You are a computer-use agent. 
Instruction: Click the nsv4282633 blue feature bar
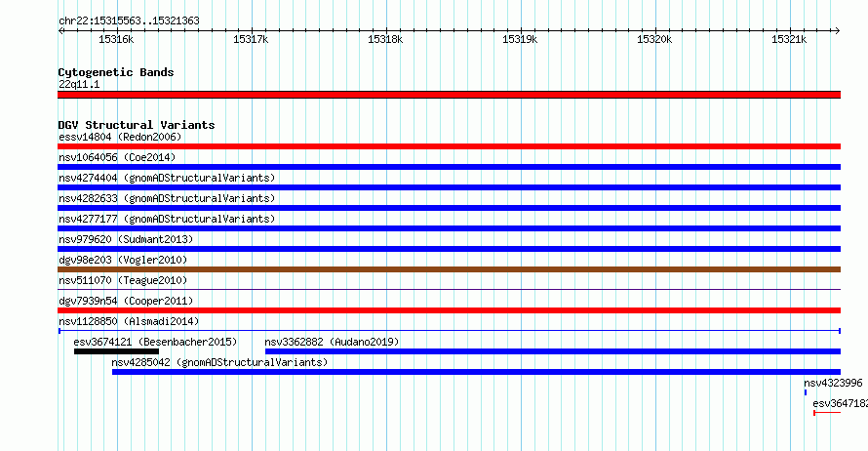coord(449,208)
